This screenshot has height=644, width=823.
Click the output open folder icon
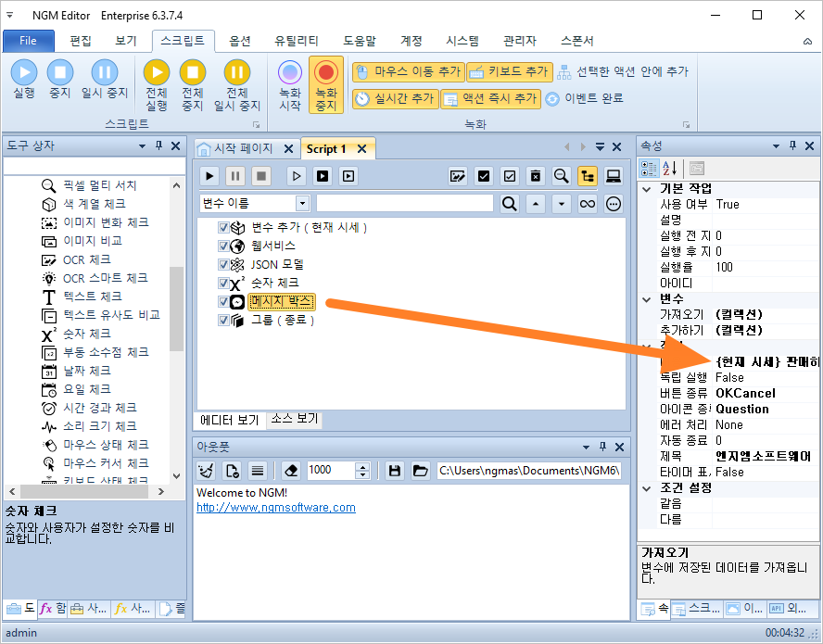point(420,471)
